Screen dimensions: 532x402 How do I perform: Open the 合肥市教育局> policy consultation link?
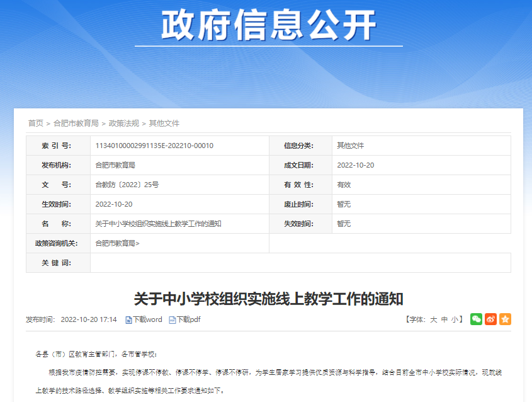pyautogui.click(x=117, y=243)
